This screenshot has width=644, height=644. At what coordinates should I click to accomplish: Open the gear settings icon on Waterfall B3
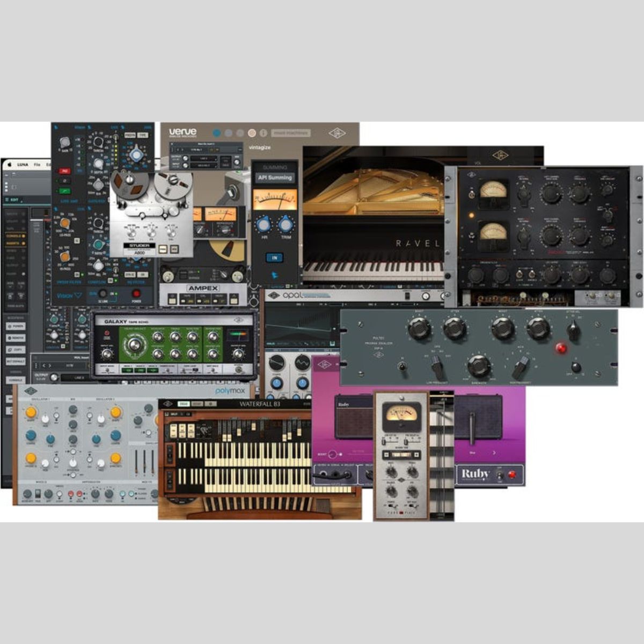click(x=210, y=404)
